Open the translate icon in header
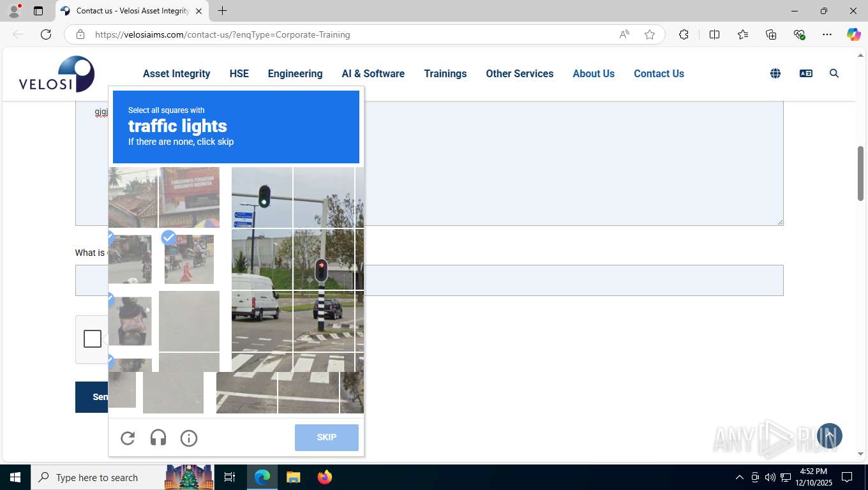 coord(806,73)
